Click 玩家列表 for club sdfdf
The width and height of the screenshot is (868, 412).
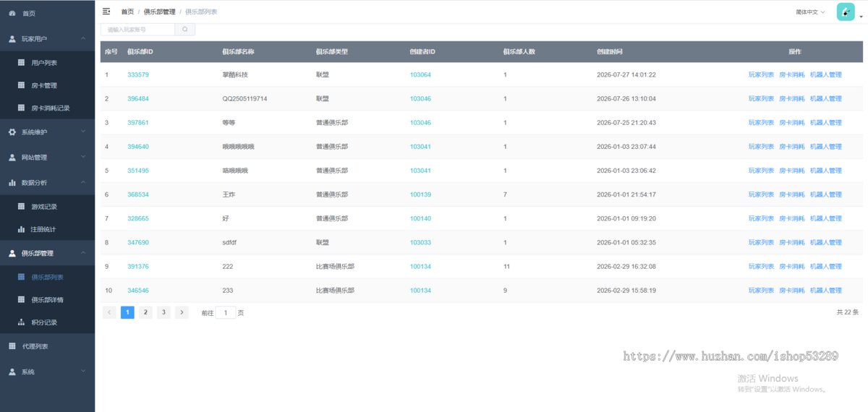(x=761, y=242)
